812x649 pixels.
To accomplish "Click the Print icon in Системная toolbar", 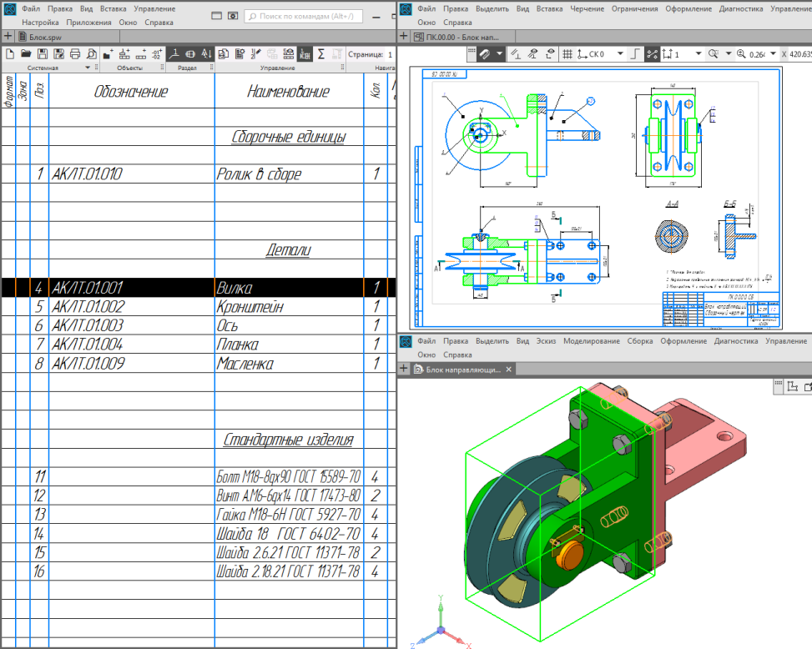I will pos(75,54).
